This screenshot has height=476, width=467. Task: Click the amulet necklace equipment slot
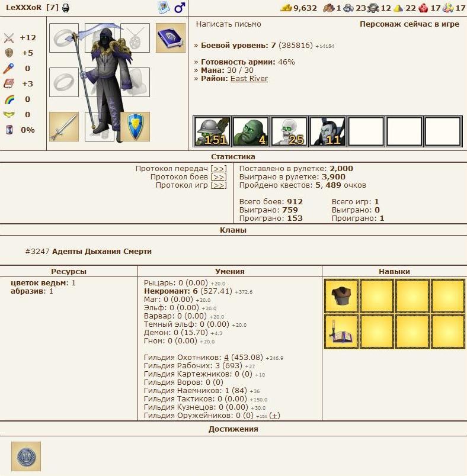(x=135, y=38)
